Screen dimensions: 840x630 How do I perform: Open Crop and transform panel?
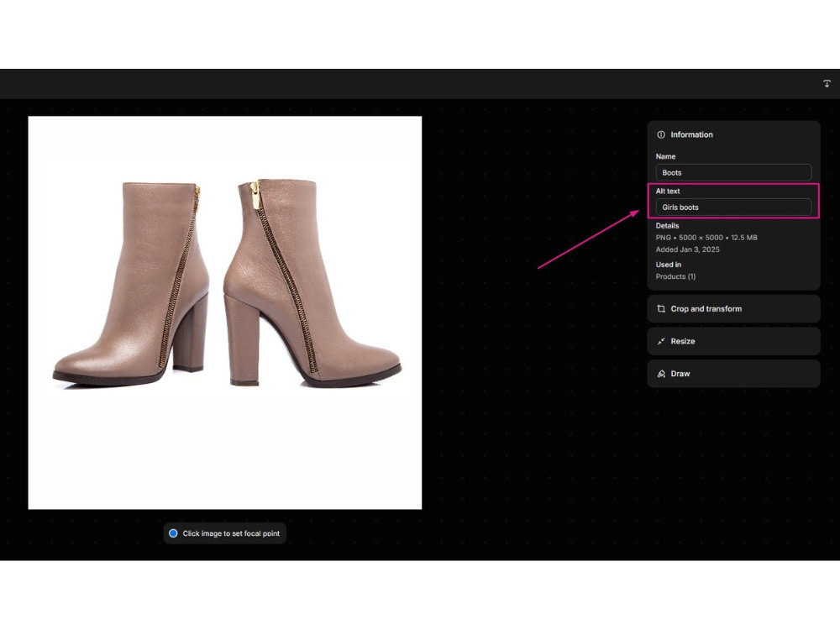click(x=733, y=309)
